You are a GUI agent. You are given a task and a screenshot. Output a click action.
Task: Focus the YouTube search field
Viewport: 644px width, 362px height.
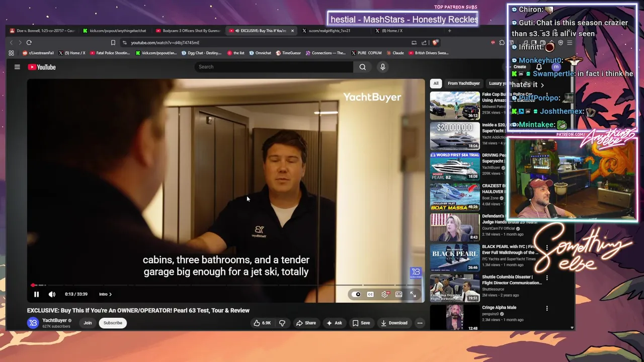click(274, 67)
